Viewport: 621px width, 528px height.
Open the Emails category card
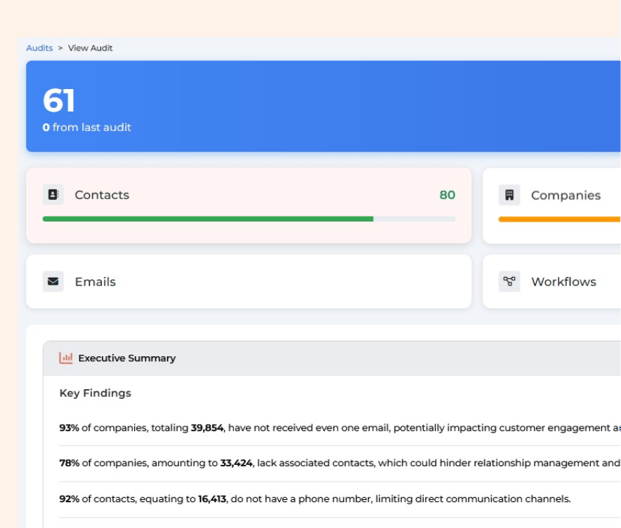pyautogui.click(x=248, y=282)
